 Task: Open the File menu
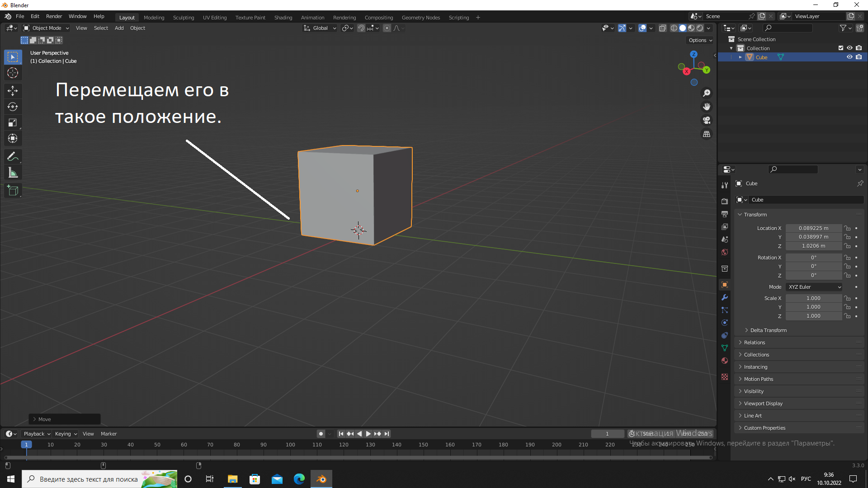pyautogui.click(x=20, y=16)
